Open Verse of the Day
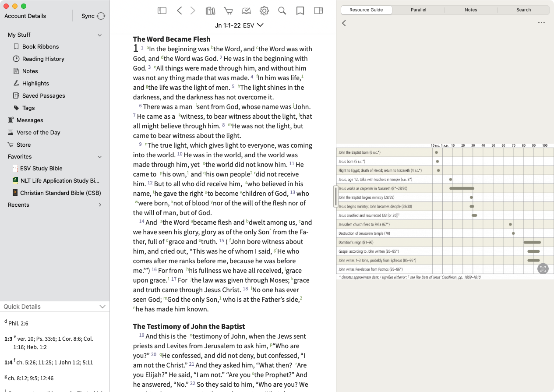554x392 pixels. [x=38, y=132]
